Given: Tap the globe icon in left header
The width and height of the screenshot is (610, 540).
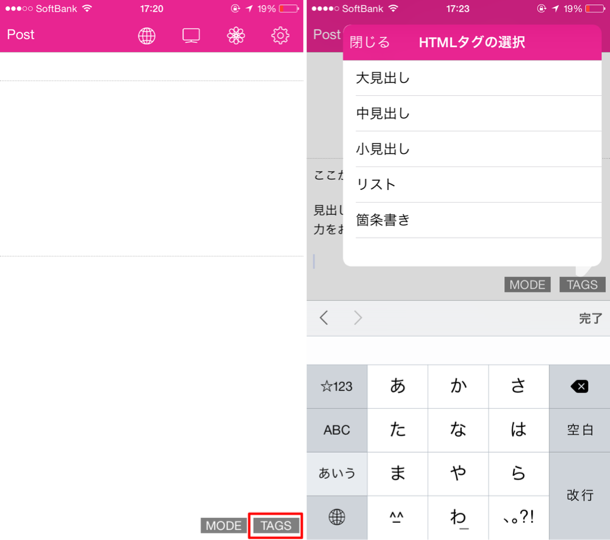Looking at the screenshot, I should [147, 36].
